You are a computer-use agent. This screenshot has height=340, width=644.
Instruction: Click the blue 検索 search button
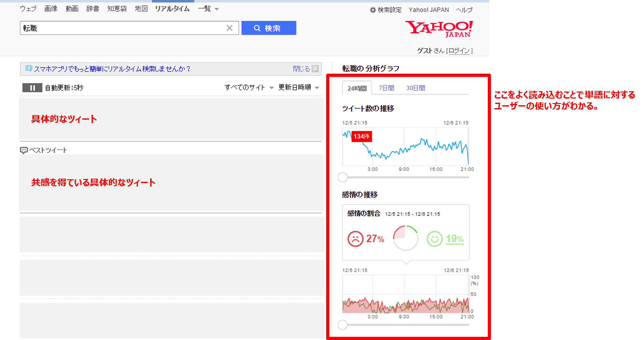point(268,28)
